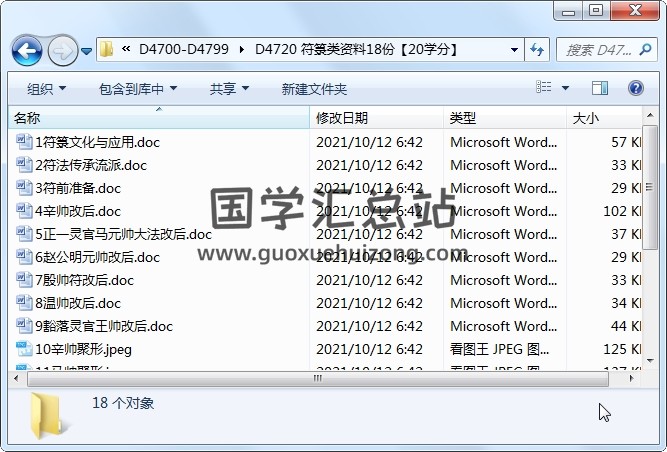Click 新建文件夹 button
The height and width of the screenshot is (452, 667).
point(314,89)
